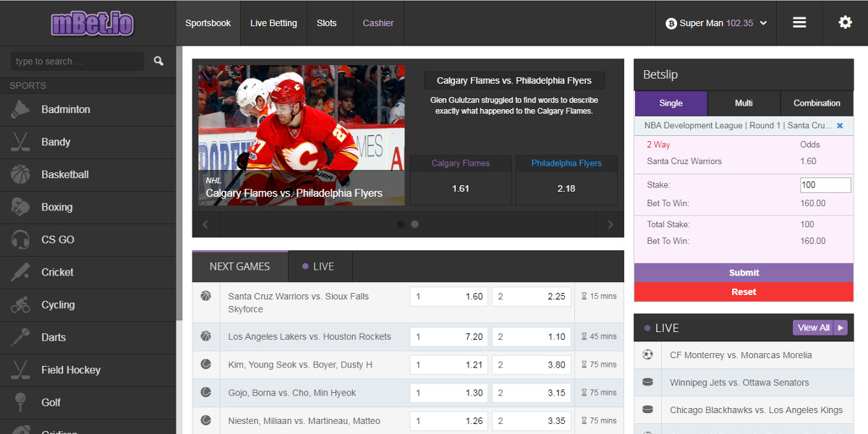The height and width of the screenshot is (434, 868).
Task: Click the Cycling rider icon
Action: point(20,305)
